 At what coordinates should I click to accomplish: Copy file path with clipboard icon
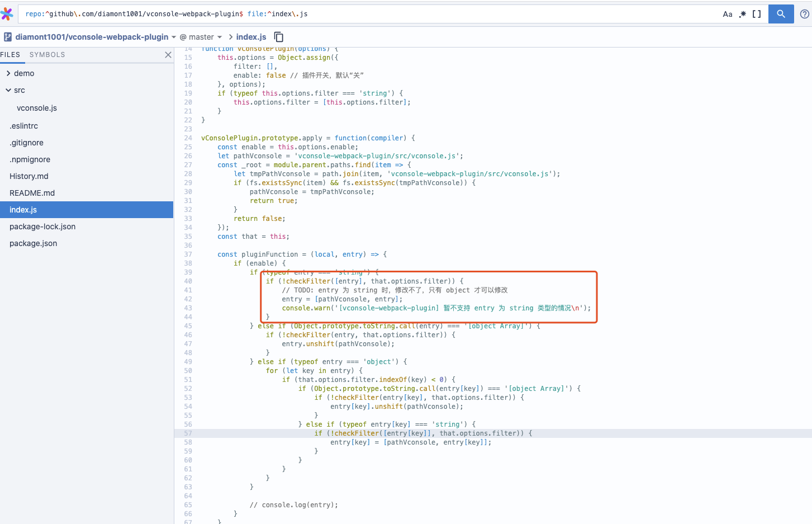pyautogui.click(x=279, y=37)
